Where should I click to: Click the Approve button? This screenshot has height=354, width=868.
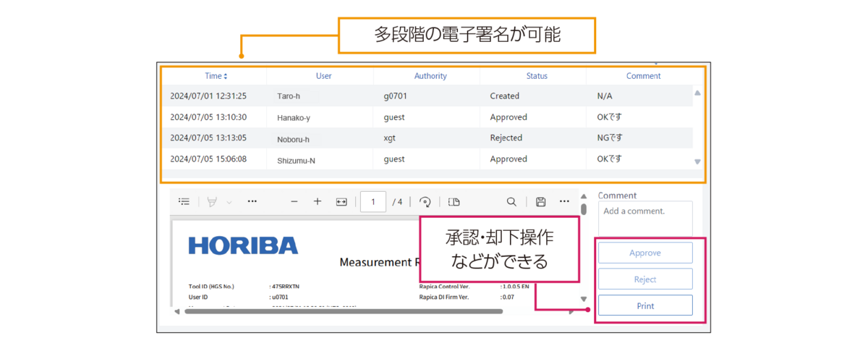(x=645, y=253)
